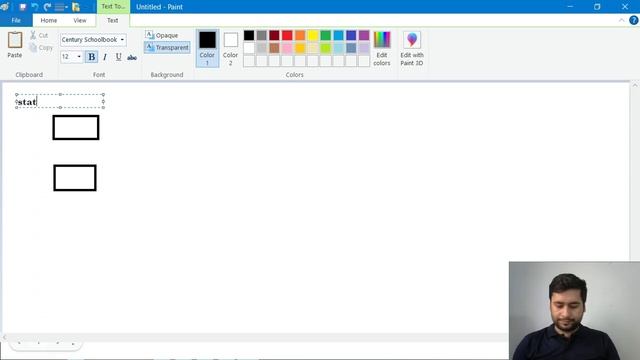Click the Save icon in quick access toolbar
The height and width of the screenshot is (360, 640).
pos(22,7)
